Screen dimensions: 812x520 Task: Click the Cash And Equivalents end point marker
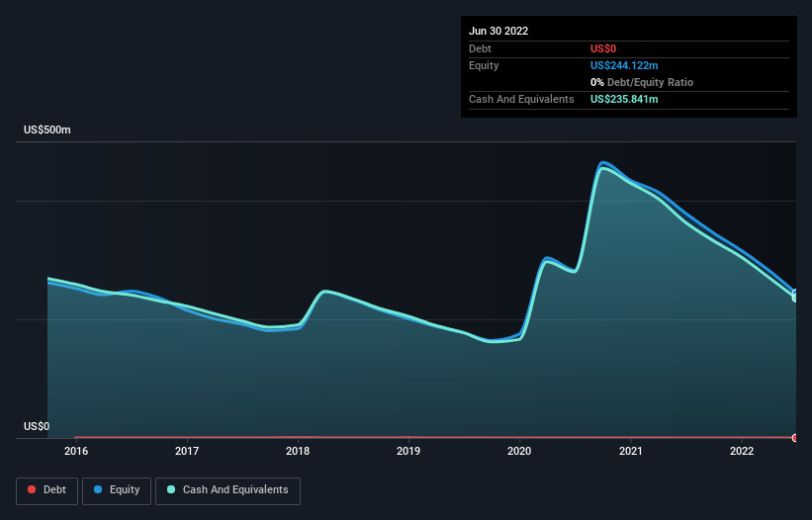[795, 298]
